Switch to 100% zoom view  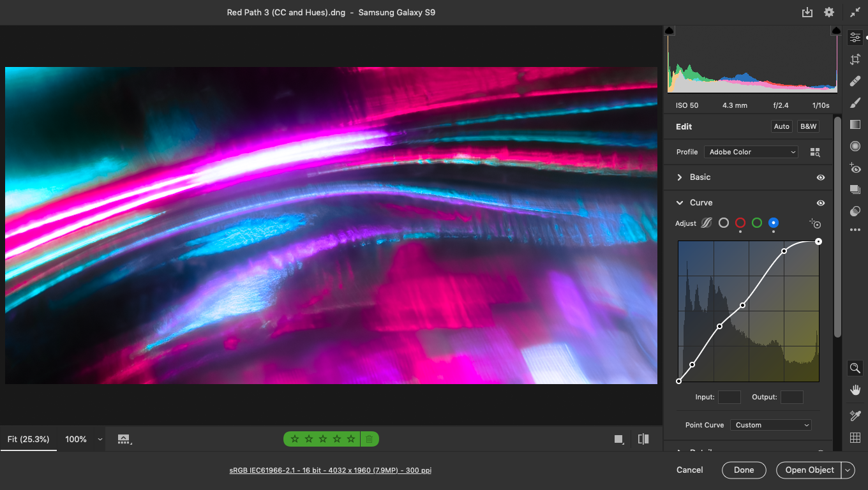point(76,439)
